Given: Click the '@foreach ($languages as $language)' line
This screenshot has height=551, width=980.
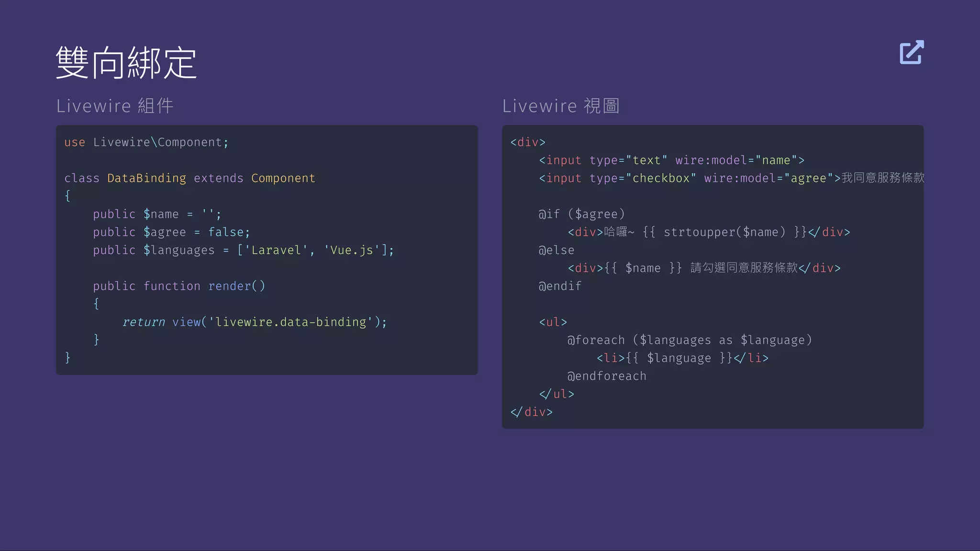Looking at the screenshot, I should click(x=690, y=340).
